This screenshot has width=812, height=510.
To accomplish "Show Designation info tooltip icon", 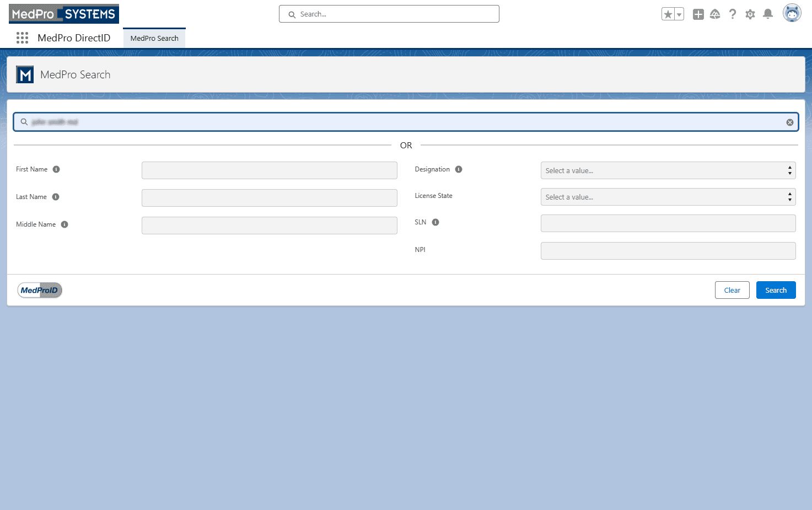I will [x=459, y=169].
